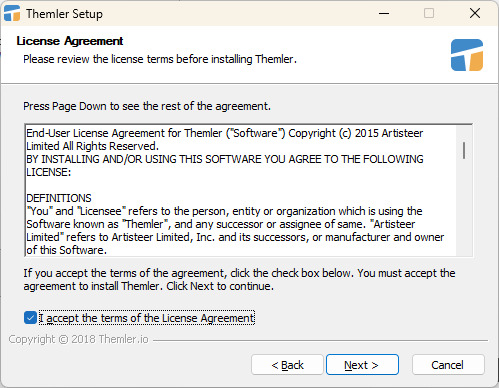Image resolution: width=499 pixels, height=388 pixels.
Task: Click the 'Themler Setup' title bar text
Action: click(64, 14)
